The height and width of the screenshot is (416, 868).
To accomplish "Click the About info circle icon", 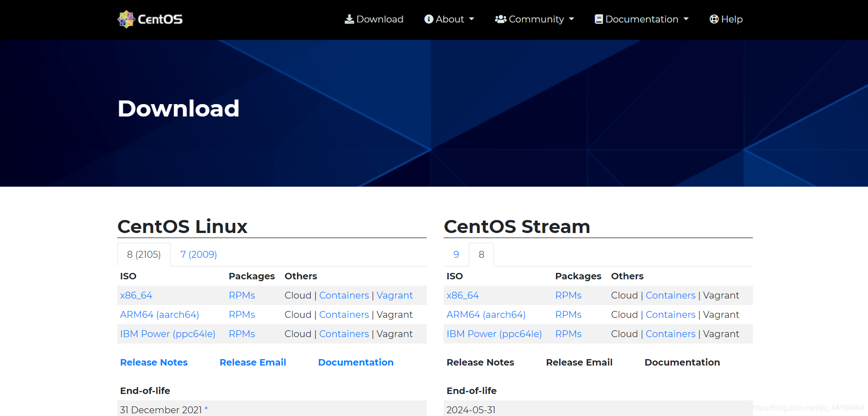I will coord(429,19).
